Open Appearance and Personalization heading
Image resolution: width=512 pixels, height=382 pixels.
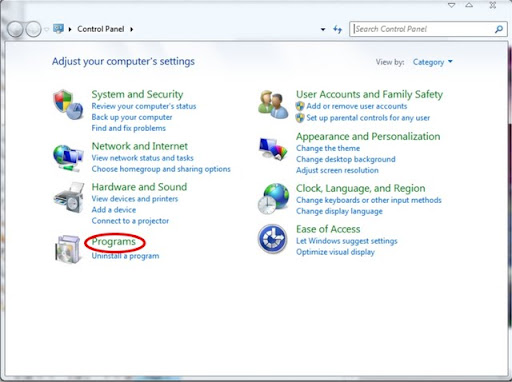coord(368,136)
